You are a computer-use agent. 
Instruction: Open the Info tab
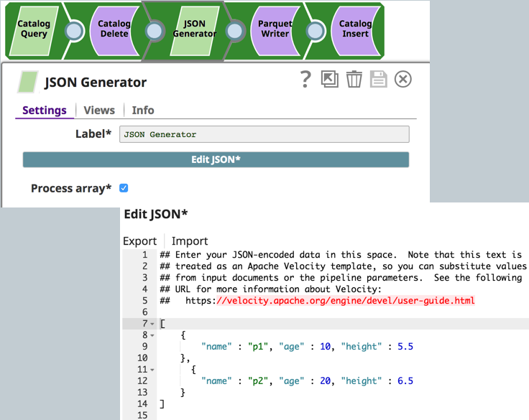(x=143, y=110)
